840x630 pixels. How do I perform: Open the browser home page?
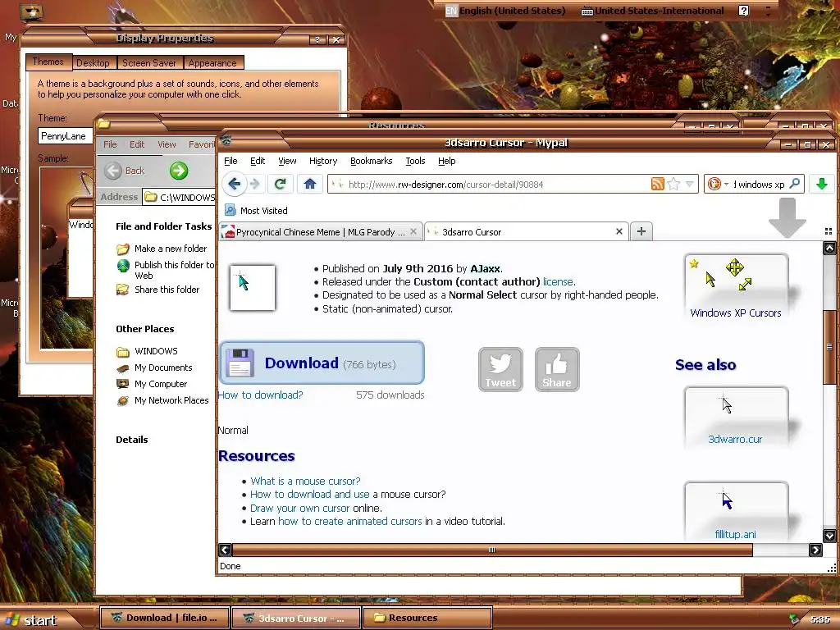pyautogui.click(x=309, y=185)
